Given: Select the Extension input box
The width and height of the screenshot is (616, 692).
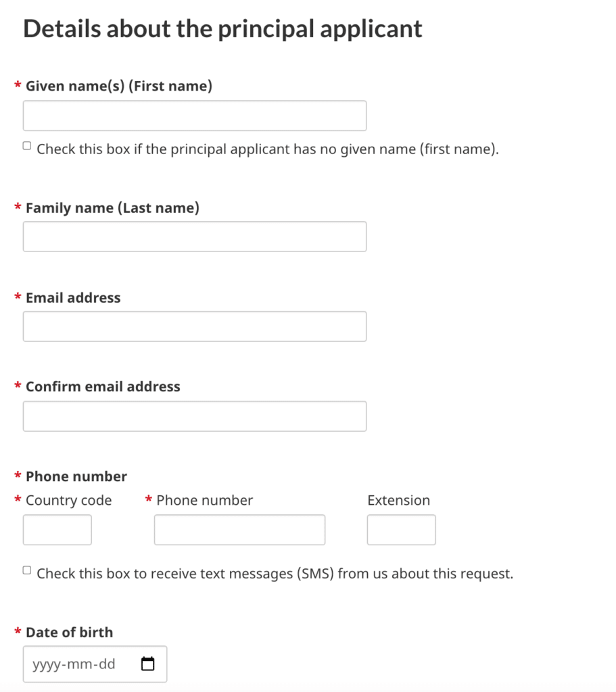Looking at the screenshot, I should (x=402, y=530).
